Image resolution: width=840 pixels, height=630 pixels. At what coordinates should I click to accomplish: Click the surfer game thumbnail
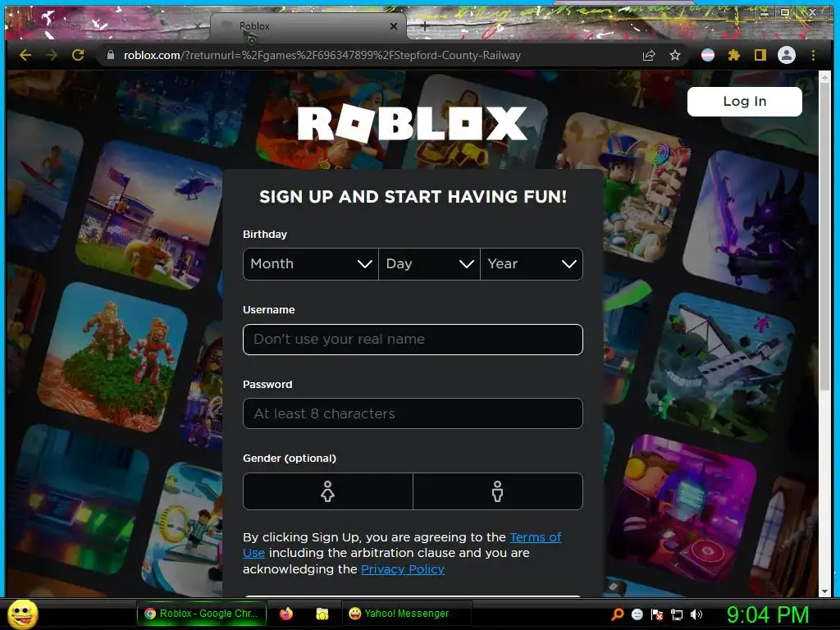(44, 182)
